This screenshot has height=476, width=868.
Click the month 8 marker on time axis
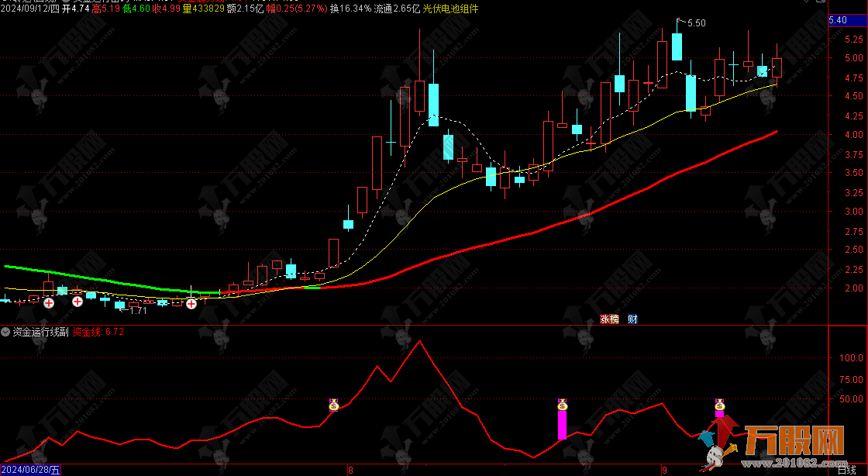click(x=350, y=470)
